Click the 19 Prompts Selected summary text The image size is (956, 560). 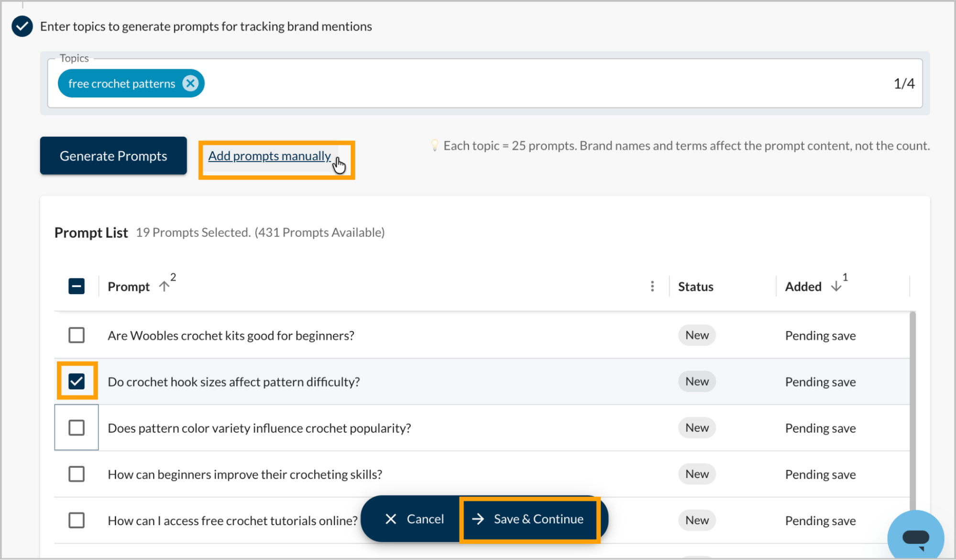[x=260, y=233]
